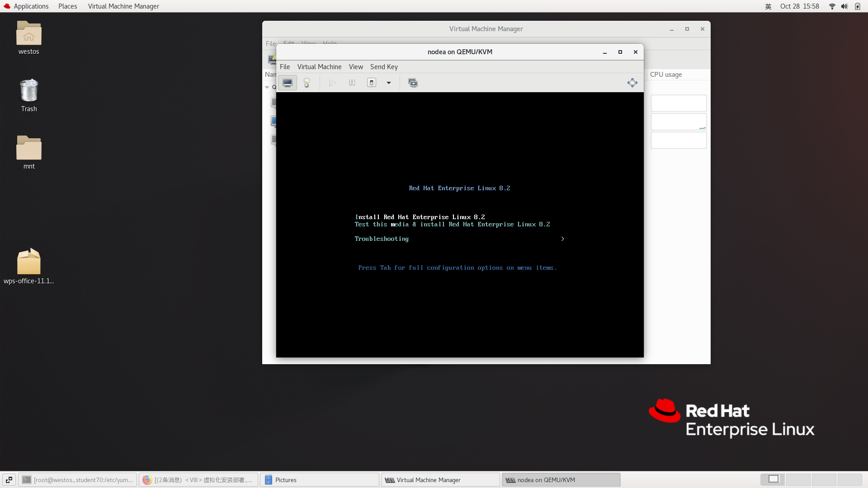Select Troubleshooting boot entry
This screenshot has width=868, height=488.
[382, 239]
